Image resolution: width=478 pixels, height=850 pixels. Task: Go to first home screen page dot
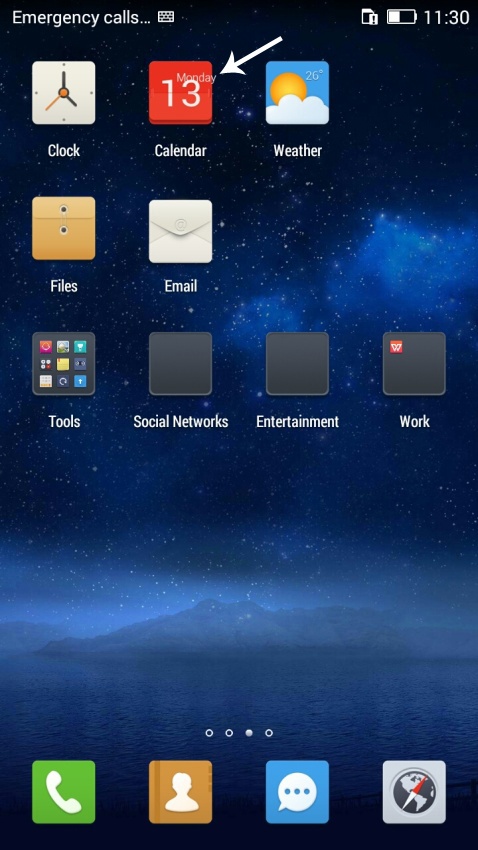(x=209, y=733)
